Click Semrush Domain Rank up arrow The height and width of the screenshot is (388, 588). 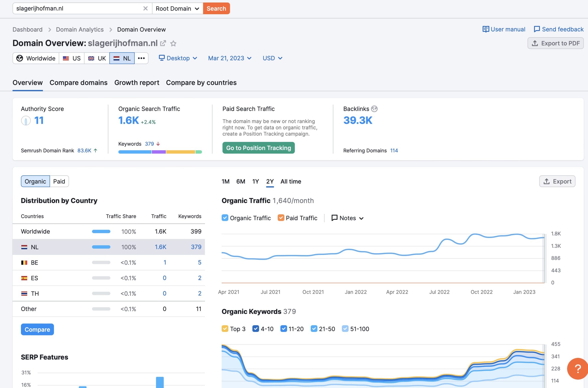tap(96, 151)
